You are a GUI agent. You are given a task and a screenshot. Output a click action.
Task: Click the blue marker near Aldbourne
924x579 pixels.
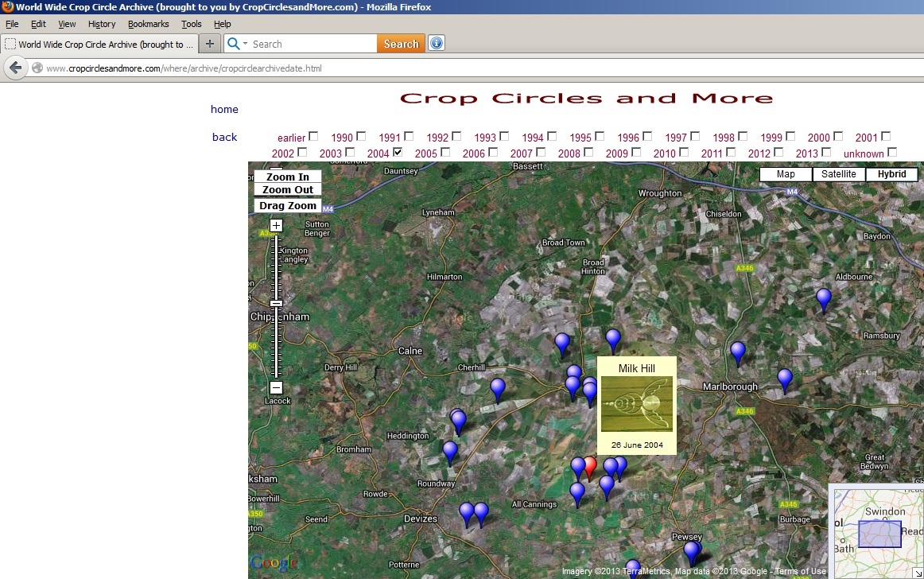tap(824, 298)
